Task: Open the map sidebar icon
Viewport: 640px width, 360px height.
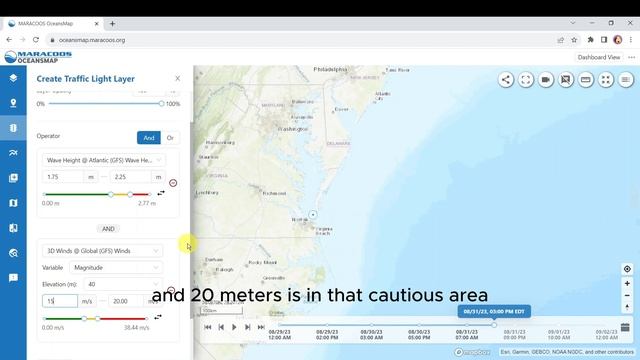Action: coord(13,203)
